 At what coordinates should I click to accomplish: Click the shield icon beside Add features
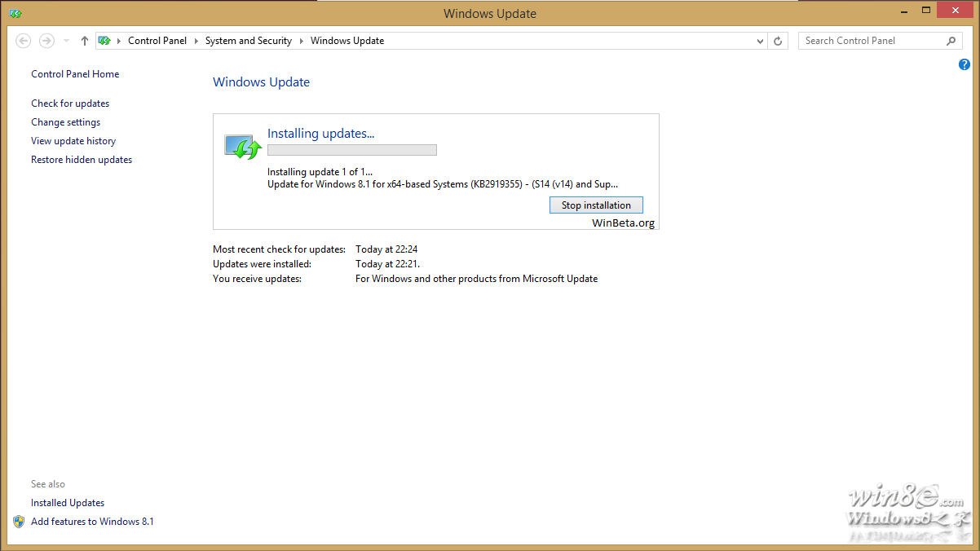tap(19, 522)
